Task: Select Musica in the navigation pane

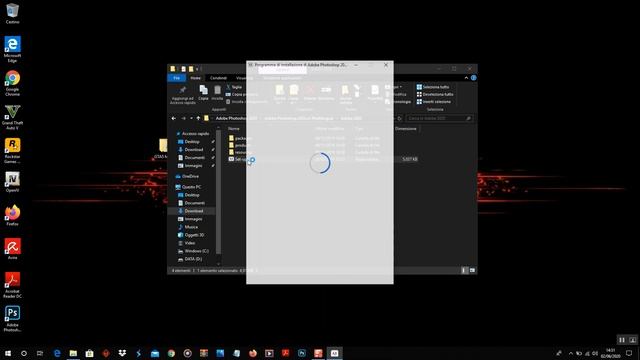Action: (x=191, y=227)
